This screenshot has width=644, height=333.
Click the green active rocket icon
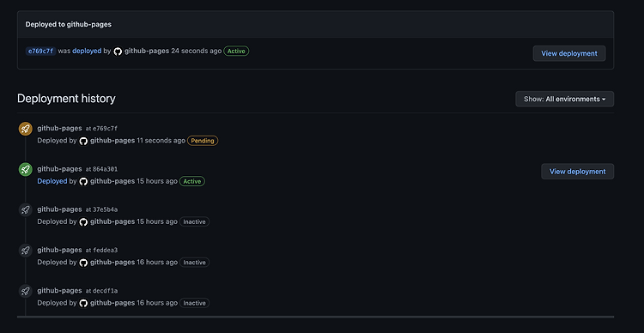(26, 169)
